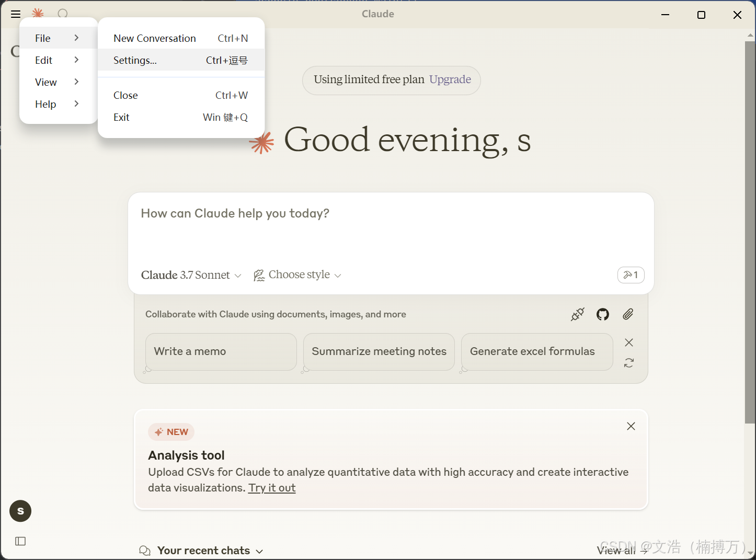Open the hamburger menu icon
The width and height of the screenshot is (756, 560).
16,14
